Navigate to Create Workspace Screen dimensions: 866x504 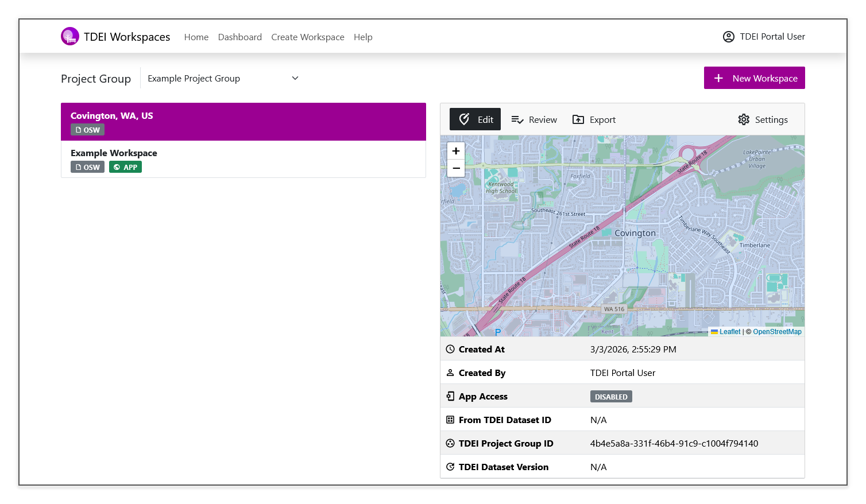coord(308,37)
